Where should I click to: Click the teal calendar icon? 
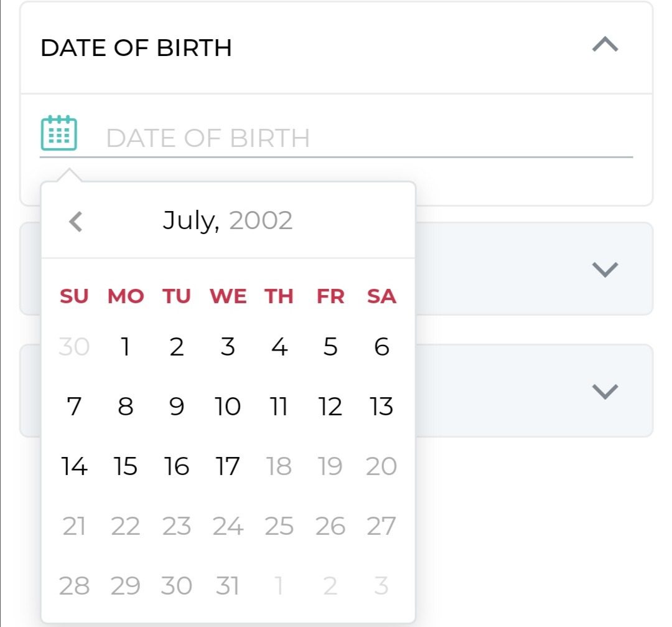59,133
